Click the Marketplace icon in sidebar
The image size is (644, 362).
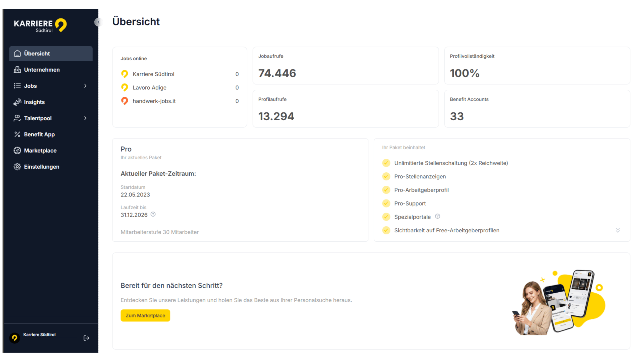(17, 150)
